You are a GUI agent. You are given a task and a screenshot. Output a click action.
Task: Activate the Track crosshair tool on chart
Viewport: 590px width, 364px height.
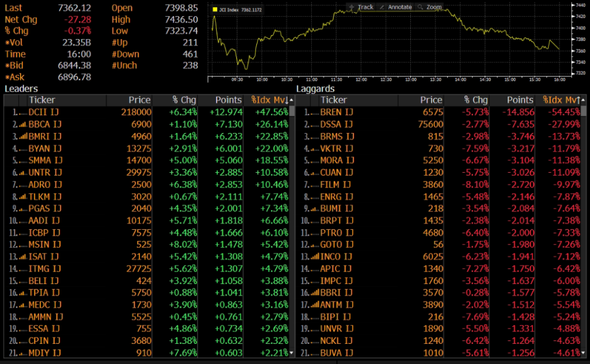coord(361,7)
